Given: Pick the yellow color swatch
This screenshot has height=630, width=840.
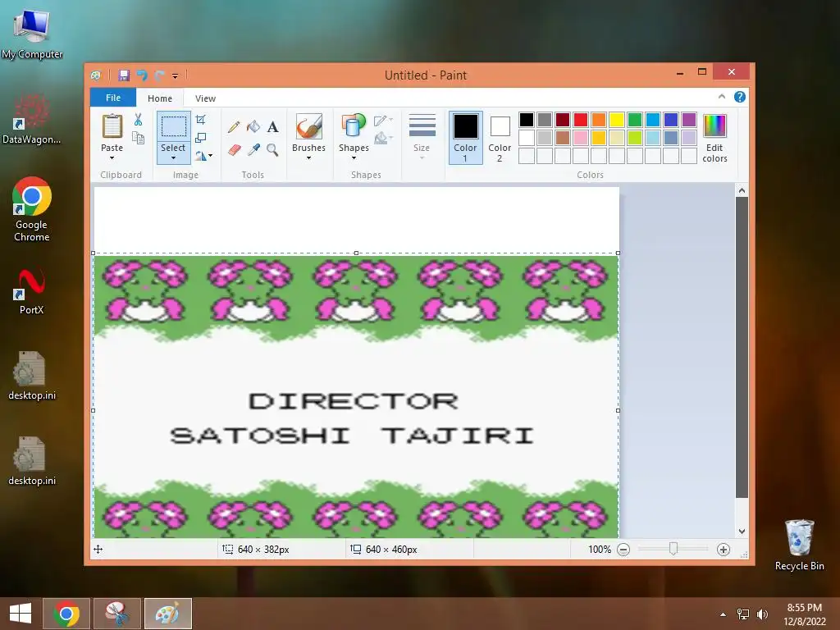Looking at the screenshot, I should click(x=617, y=120).
